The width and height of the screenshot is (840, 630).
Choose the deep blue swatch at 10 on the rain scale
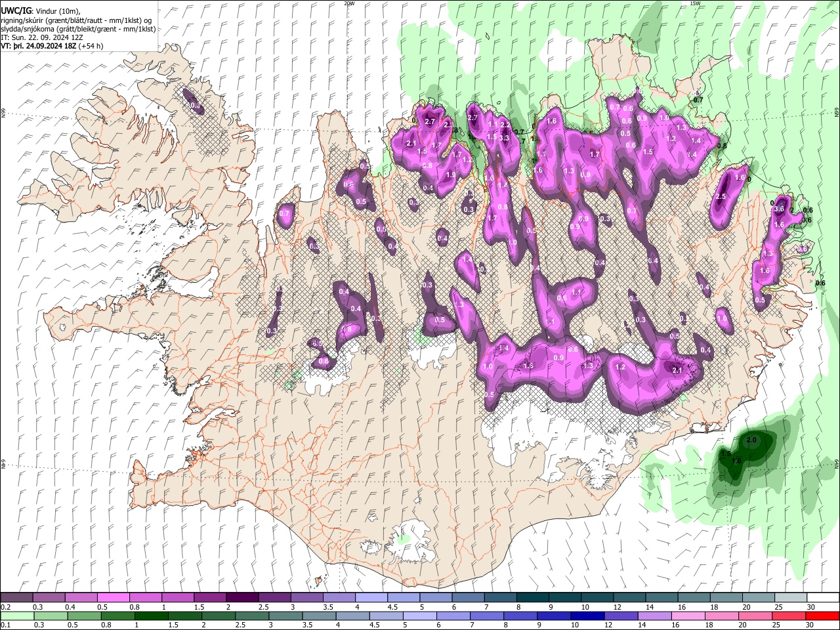587,616
